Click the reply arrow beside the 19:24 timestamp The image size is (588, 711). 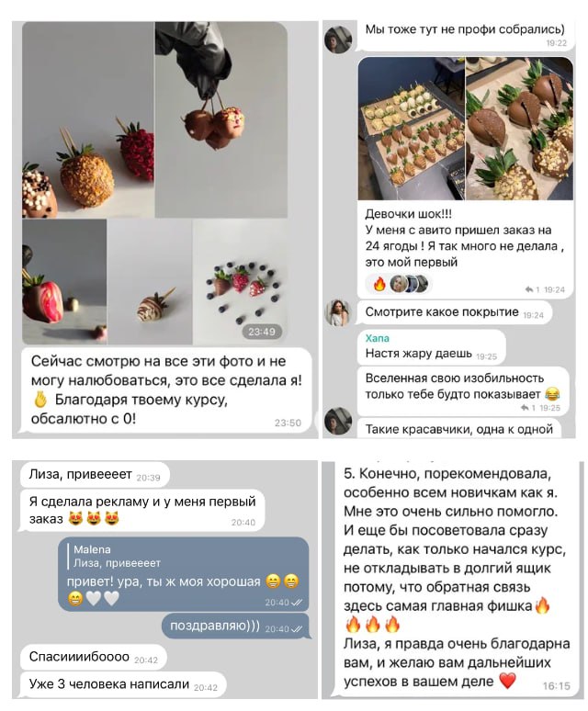(x=528, y=289)
